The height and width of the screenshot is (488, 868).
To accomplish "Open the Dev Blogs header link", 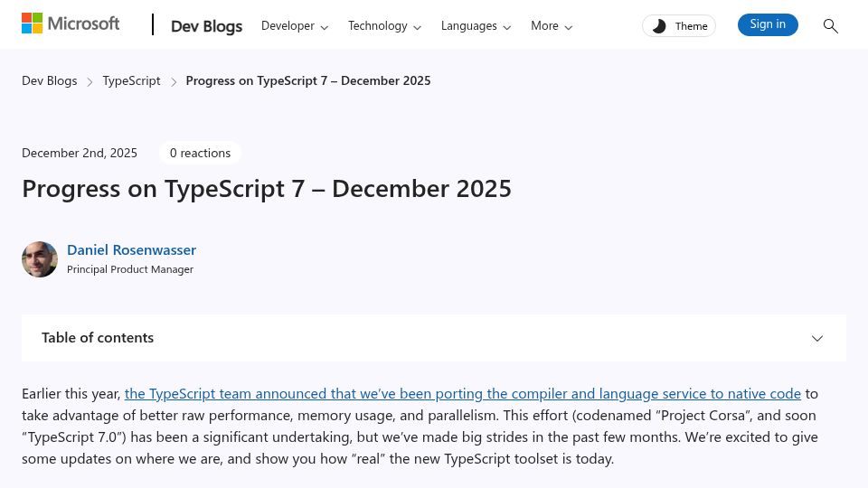I will (x=206, y=26).
